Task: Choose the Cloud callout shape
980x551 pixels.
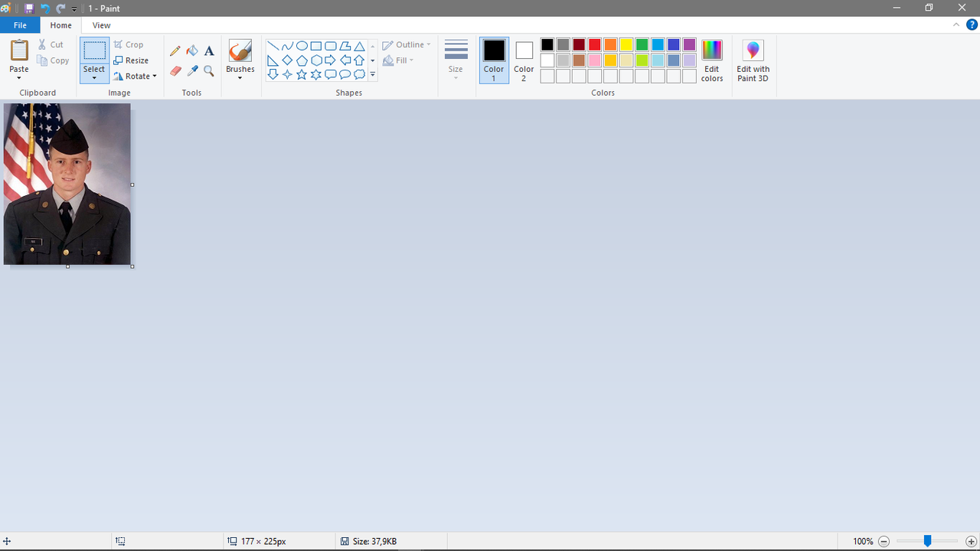Action: [359, 74]
